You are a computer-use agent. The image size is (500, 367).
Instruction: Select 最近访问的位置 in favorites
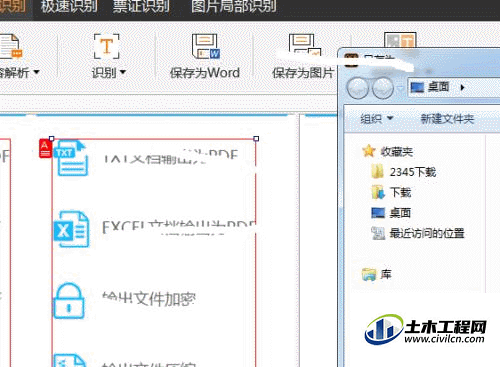pos(427,233)
